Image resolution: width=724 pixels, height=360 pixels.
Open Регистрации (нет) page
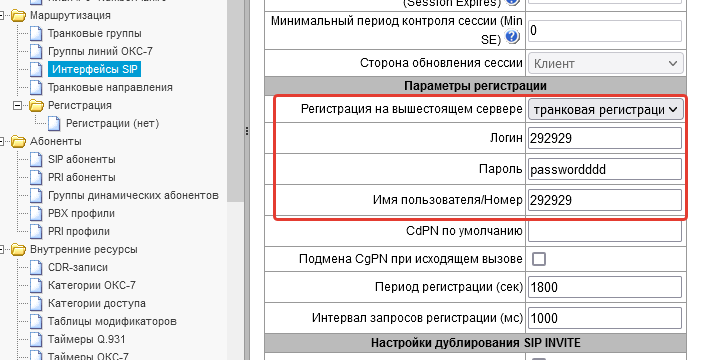point(112,123)
